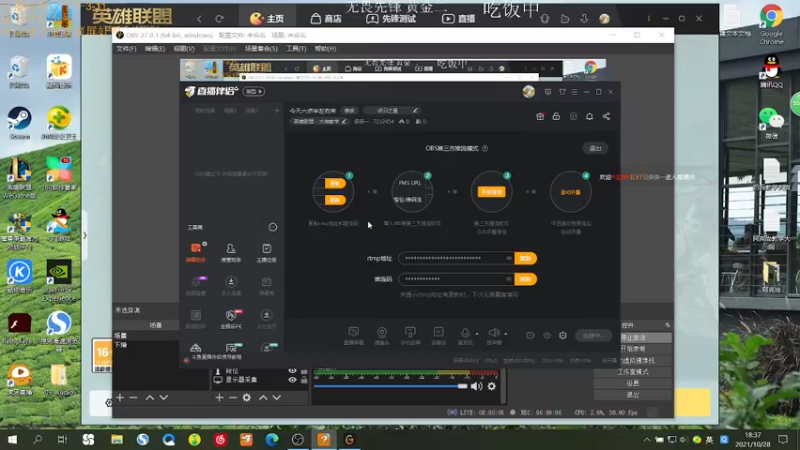
Task: Collapse the 工具箱 section
Action: 273,227
